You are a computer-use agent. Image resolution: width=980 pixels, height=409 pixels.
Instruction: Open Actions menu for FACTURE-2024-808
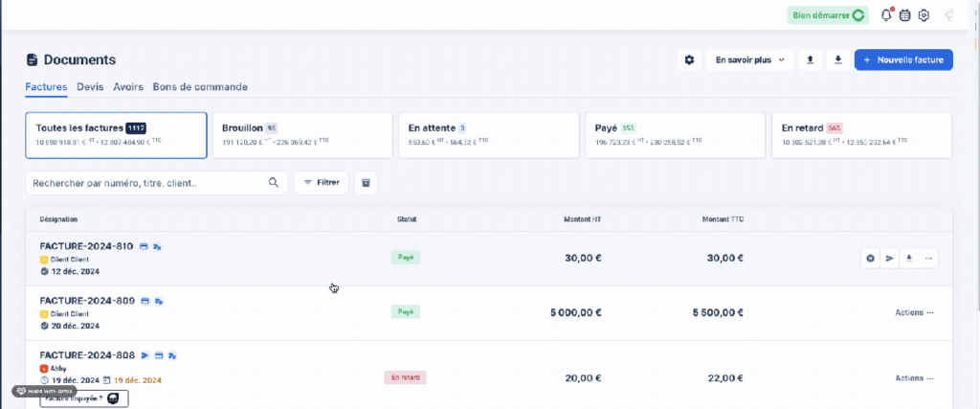(914, 378)
